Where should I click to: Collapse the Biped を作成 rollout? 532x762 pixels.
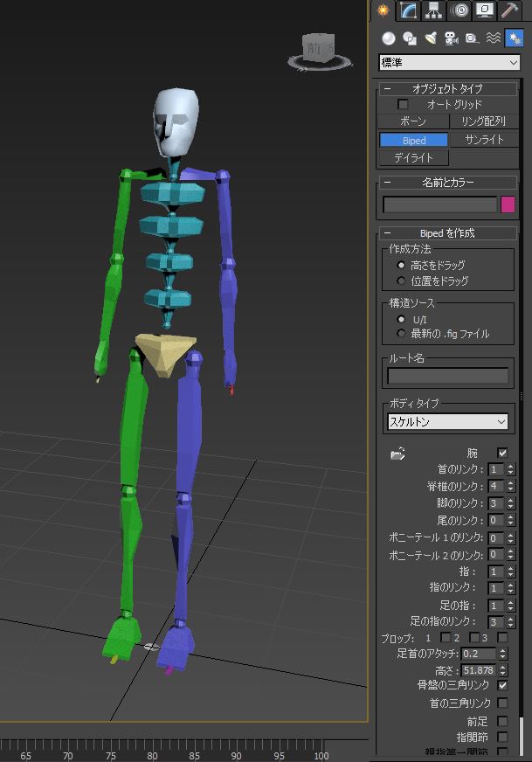[x=387, y=233]
